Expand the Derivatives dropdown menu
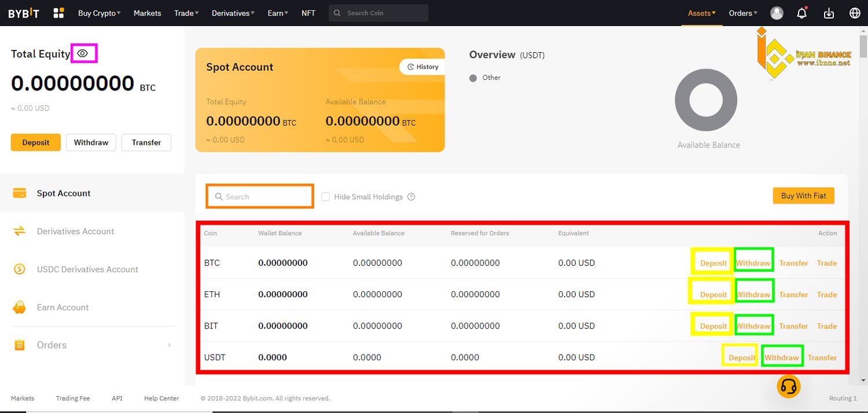Screen dimensions: 868x413 (x=233, y=13)
